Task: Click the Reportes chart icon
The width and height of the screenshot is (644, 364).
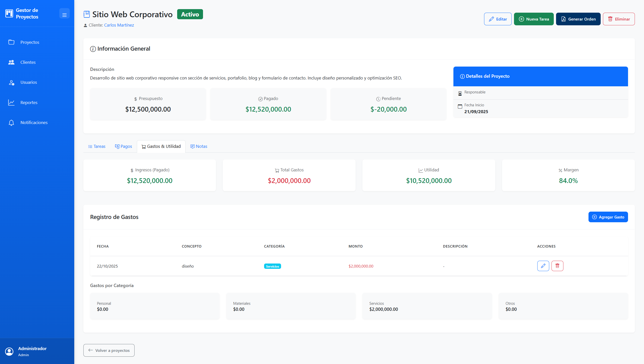Action: point(11,102)
